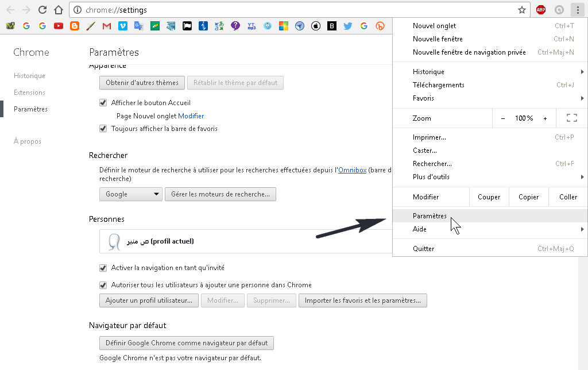
Task: Click the browser forward arrow
Action: (26, 10)
